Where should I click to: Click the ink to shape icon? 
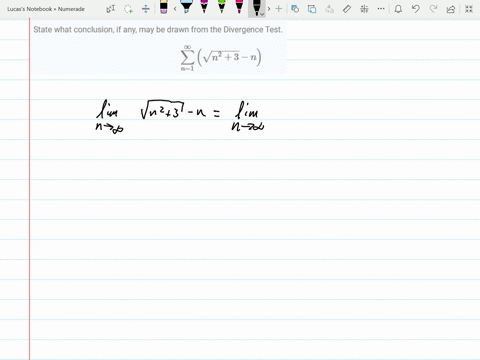312,9
